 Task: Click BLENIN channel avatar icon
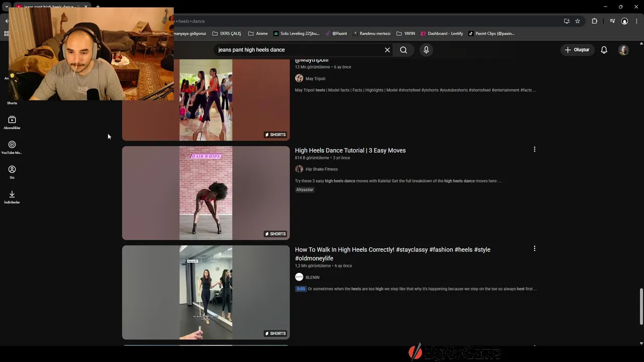(299, 277)
